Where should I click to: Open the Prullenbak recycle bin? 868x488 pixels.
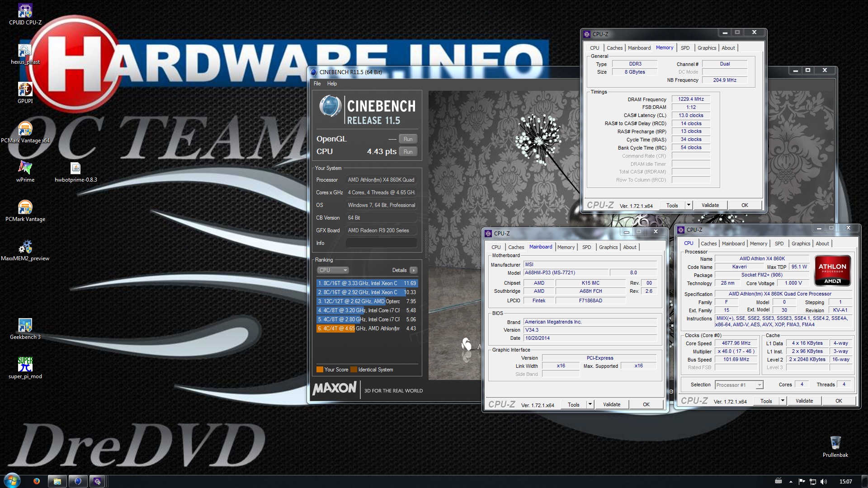click(x=835, y=446)
